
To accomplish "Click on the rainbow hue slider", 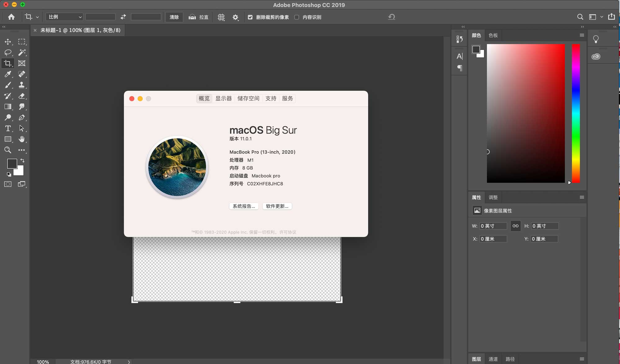I will click(x=576, y=113).
